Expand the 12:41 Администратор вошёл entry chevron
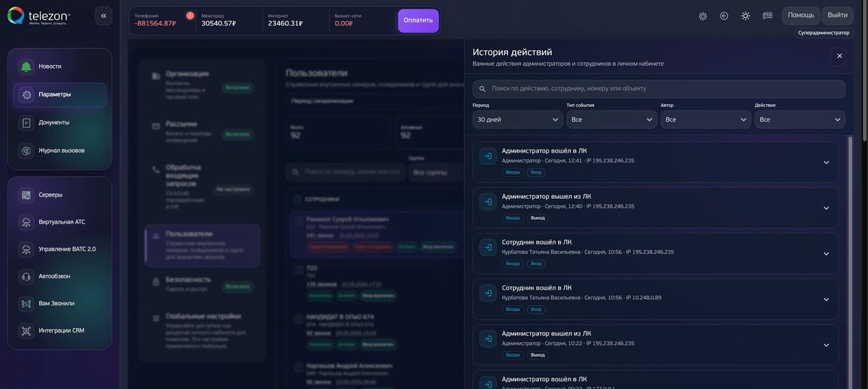Viewport: 868px width, 389px height. coord(826,162)
